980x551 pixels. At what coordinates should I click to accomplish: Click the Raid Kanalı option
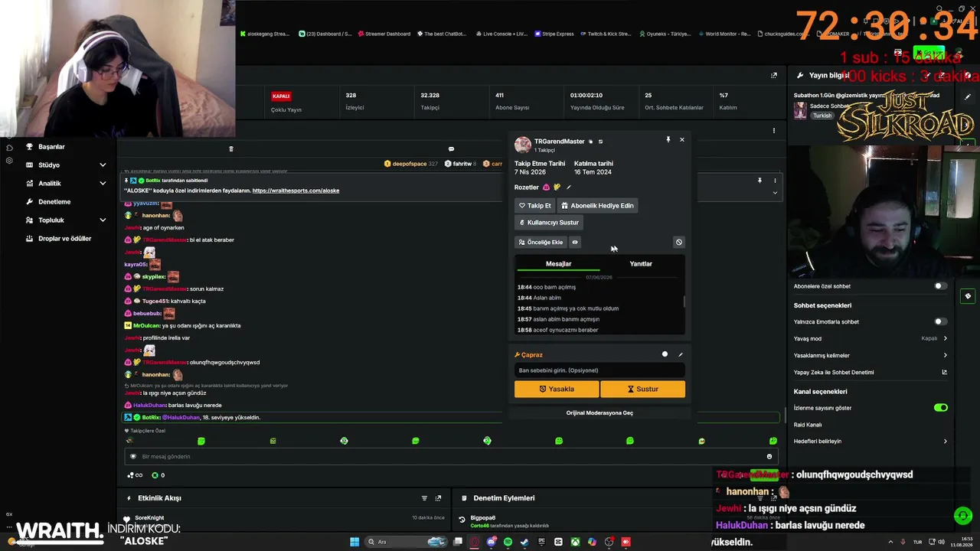(x=808, y=425)
